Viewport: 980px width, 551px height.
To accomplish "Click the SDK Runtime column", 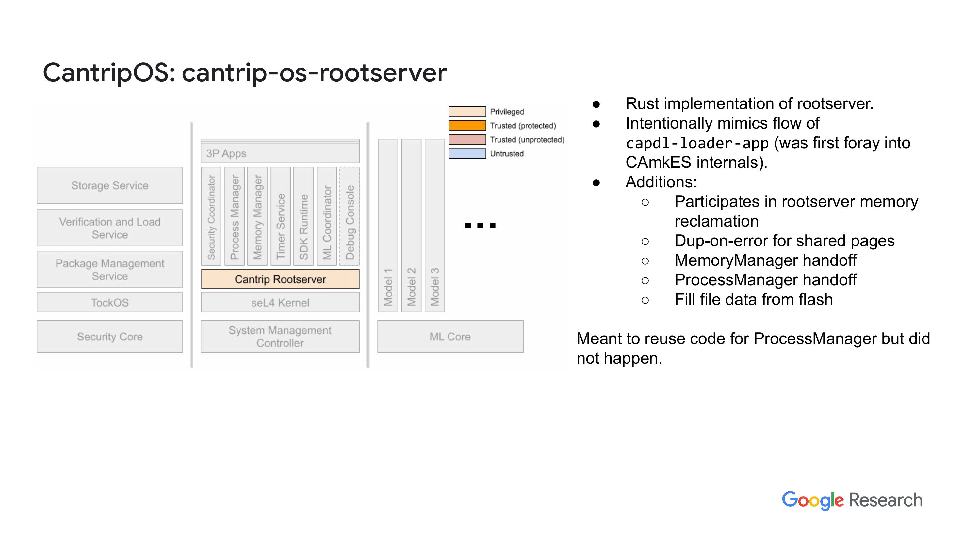I will coord(303,216).
